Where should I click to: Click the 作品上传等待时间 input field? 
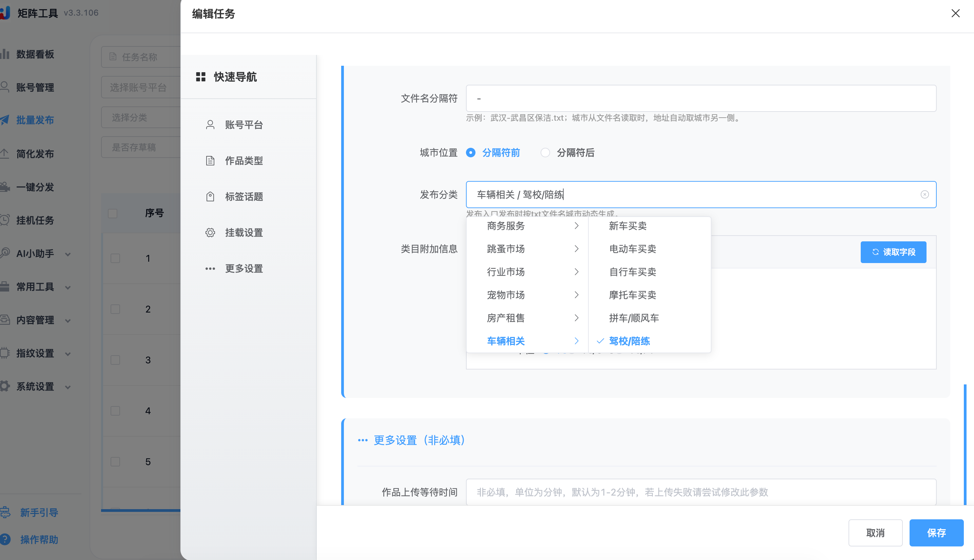point(701,492)
